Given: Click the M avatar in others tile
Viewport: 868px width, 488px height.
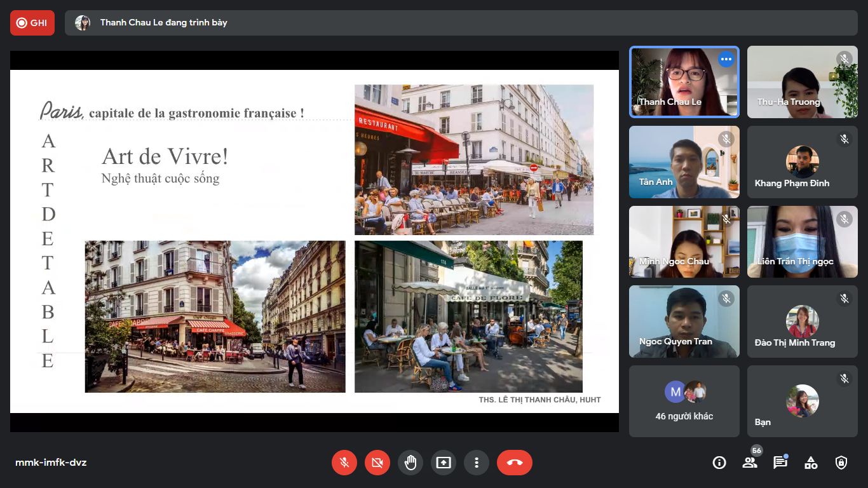Looking at the screenshot, I should tap(675, 391).
